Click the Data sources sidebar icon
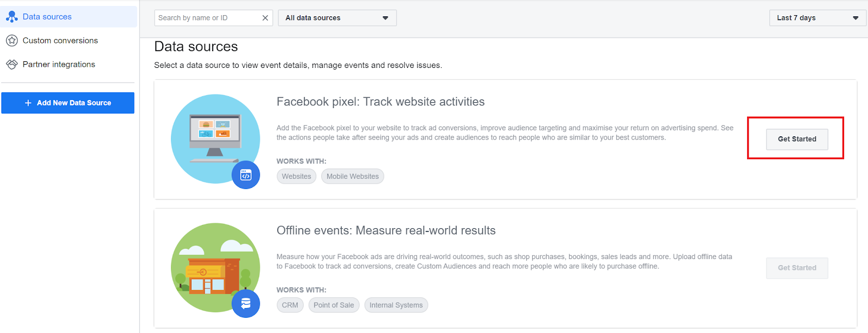This screenshot has height=333, width=868. pos(12,17)
